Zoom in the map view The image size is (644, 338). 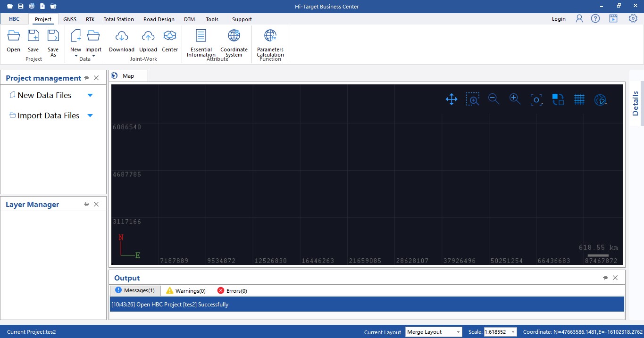[x=515, y=99]
